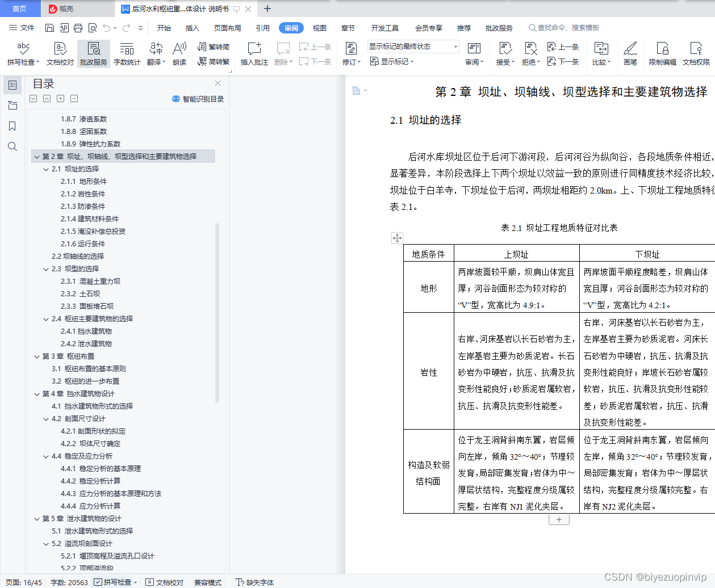715x588 pixels.
Task: Toggle the 目录 outline panel sidebar icon
Action: click(x=12, y=85)
